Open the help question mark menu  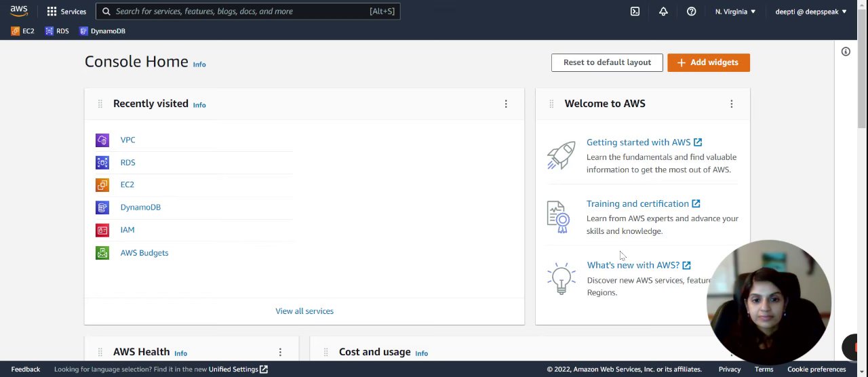pyautogui.click(x=691, y=12)
